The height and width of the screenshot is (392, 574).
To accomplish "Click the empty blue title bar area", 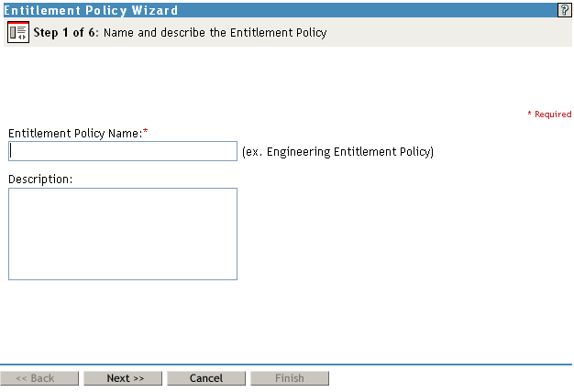I will point(367,9).
